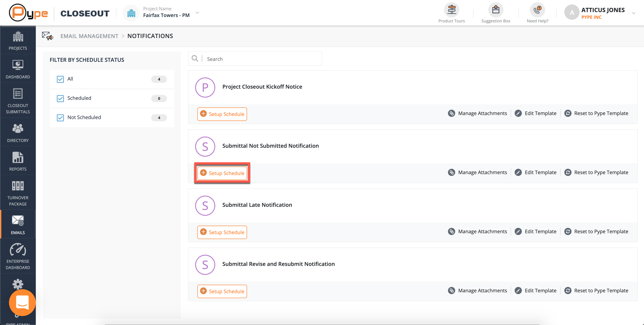644x325 pixels.
Task: Click the Need Help phone icon
Action: [537, 10]
